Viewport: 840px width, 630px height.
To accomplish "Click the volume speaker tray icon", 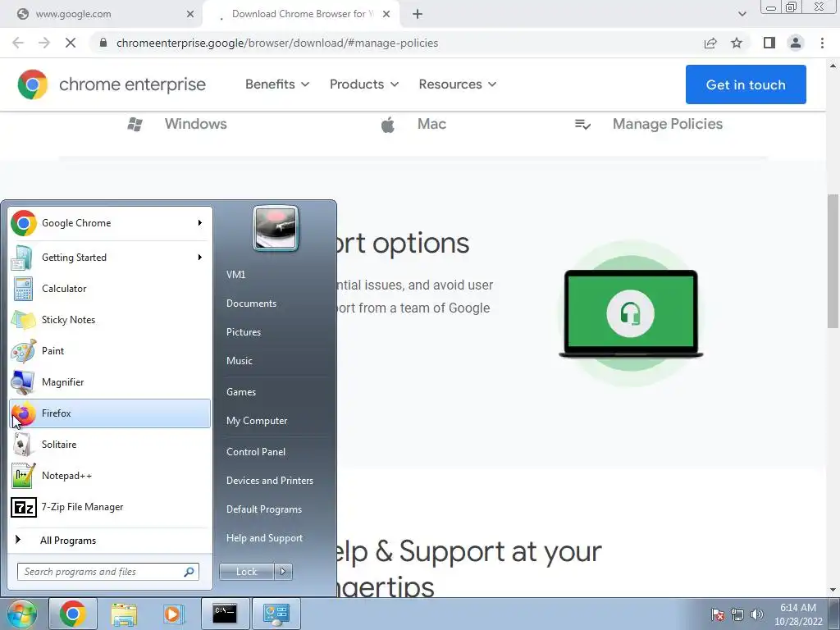I will [x=757, y=614].
